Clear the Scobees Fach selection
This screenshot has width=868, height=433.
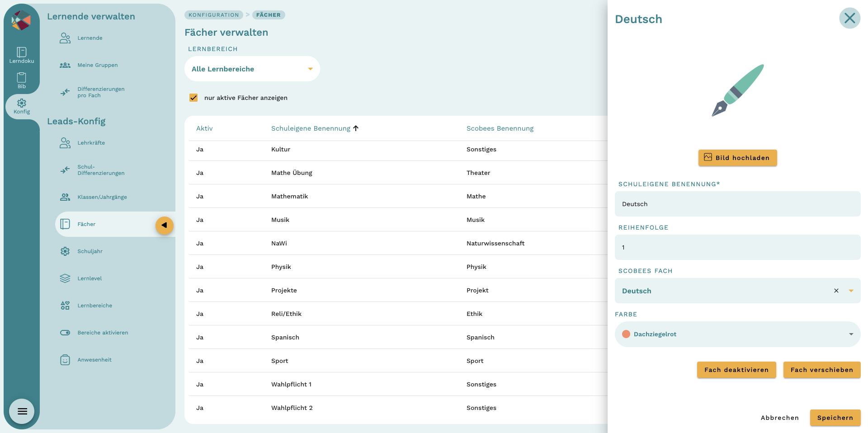coord(836,291)
